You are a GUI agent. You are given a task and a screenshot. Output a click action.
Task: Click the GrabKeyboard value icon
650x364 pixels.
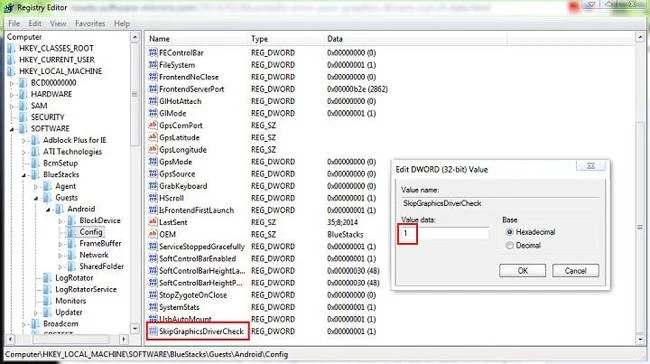coord(153,186)
